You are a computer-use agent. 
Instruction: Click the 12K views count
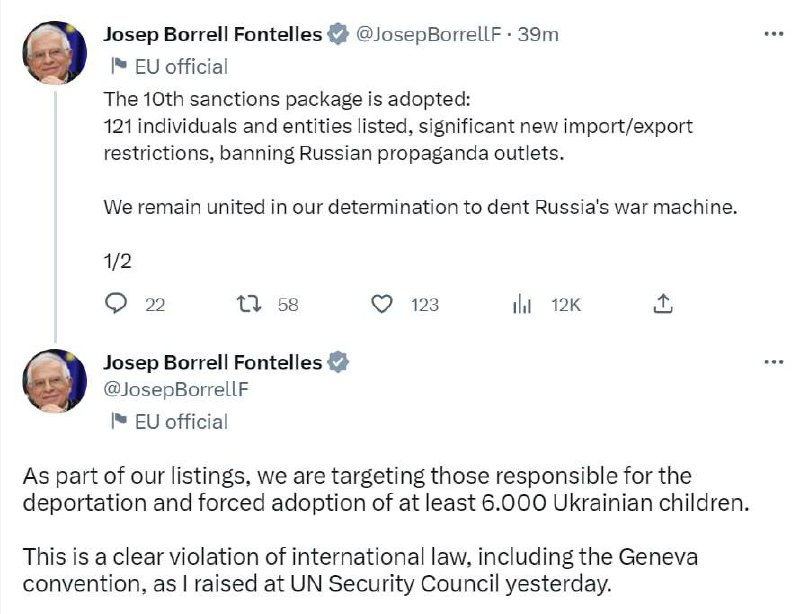[x=566, y=304]
